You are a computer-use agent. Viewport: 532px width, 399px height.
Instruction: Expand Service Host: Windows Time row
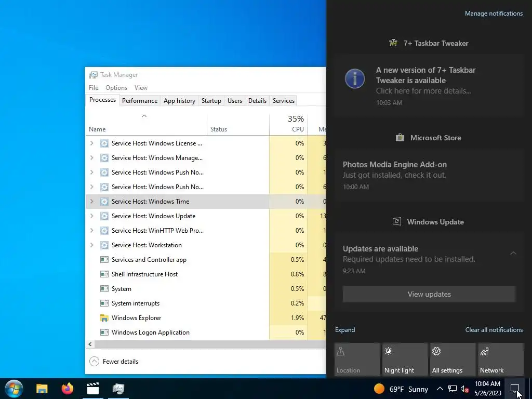pyautogui.click(x=91, y=202)
